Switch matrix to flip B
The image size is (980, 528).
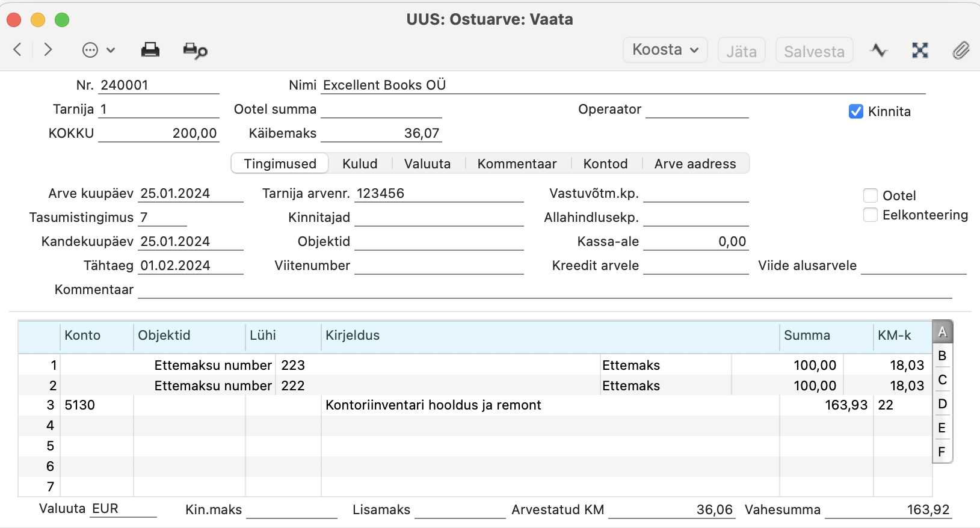pos(942,355)
